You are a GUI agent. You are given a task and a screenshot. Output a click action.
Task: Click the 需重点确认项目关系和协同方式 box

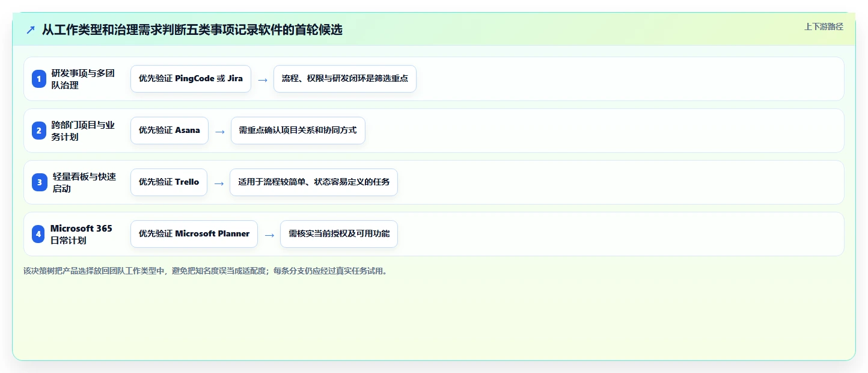[298, 131]
